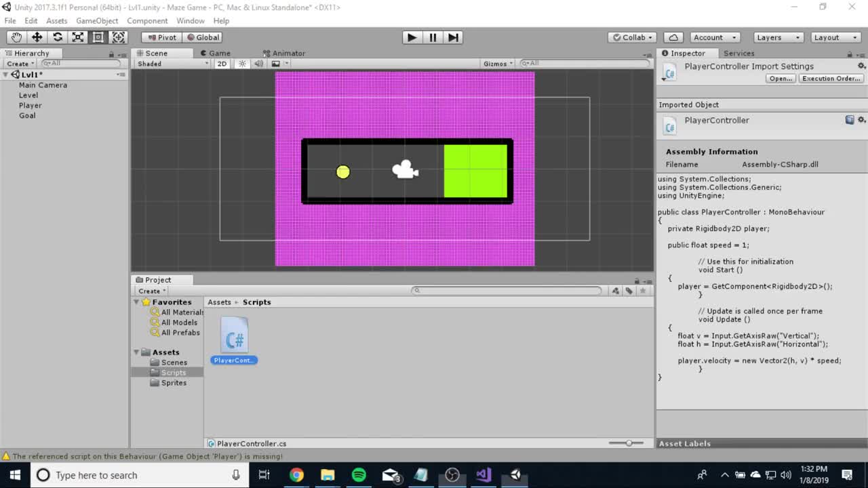Click Visual Studio taskbar icon

point(484,475)
